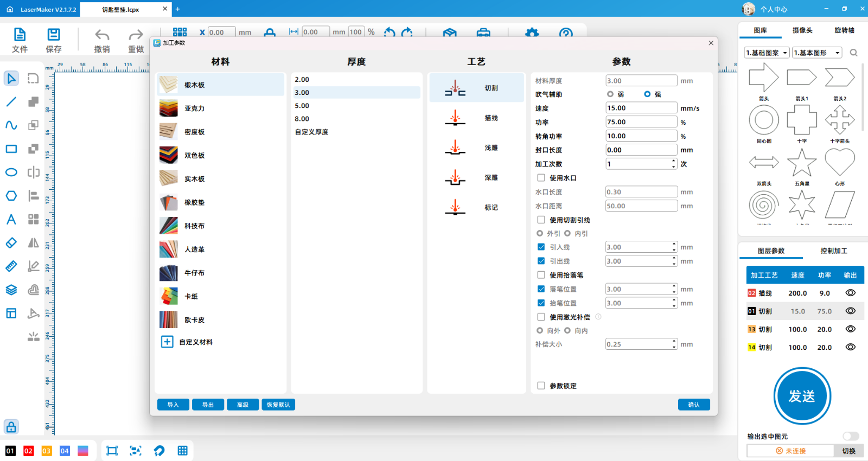This screenshot has height=461, width=868.
Task: Toggle visibility of layer 02 描线
Action: coord(850,293)
